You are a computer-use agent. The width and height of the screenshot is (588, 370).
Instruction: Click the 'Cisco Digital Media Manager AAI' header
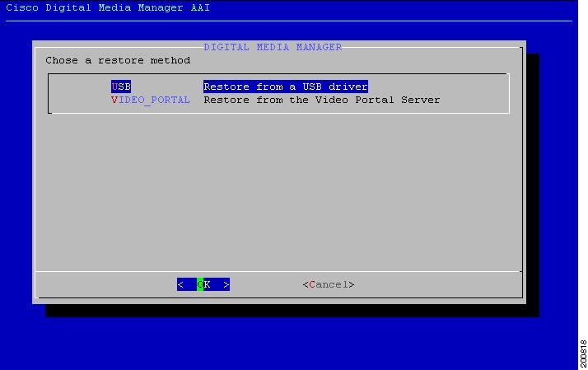[108, 8]
